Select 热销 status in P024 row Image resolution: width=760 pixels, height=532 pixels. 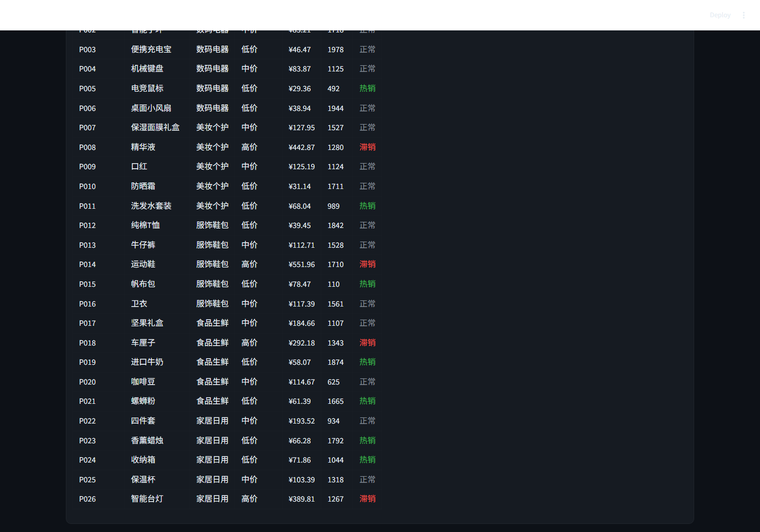[367, 460]
